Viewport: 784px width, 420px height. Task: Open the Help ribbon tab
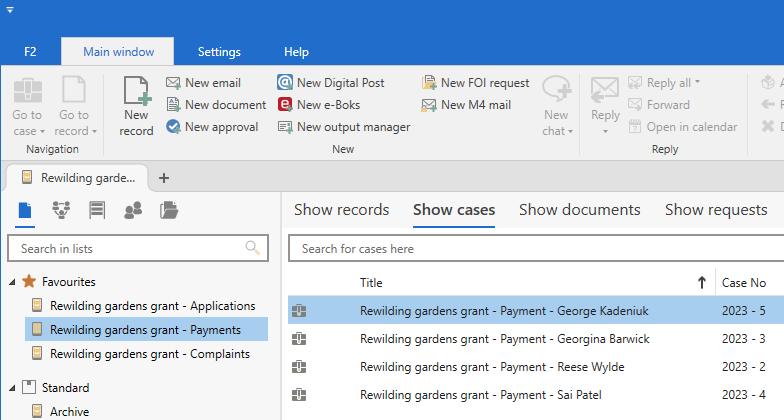[x=296, y=51]
